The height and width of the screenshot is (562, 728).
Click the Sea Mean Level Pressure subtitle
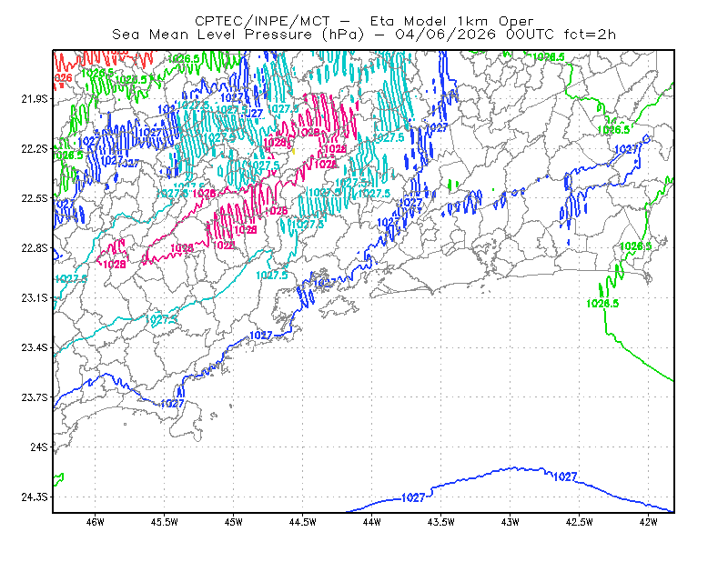click(x=364, y=35)
